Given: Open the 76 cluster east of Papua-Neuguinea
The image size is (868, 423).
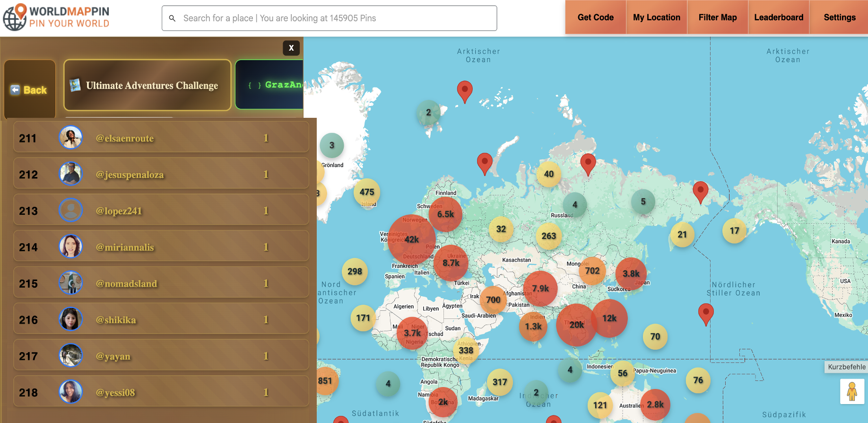Looking at the screenshot, I should [x=698, y=380].
